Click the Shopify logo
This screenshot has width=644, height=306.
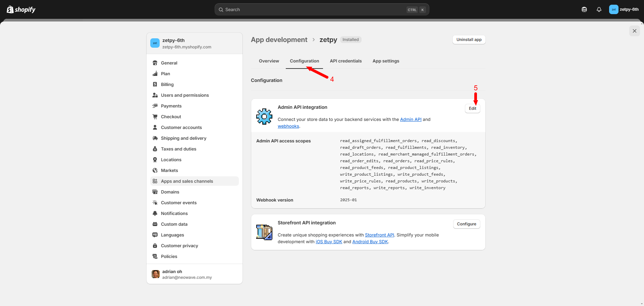click(x=21, y=9)
